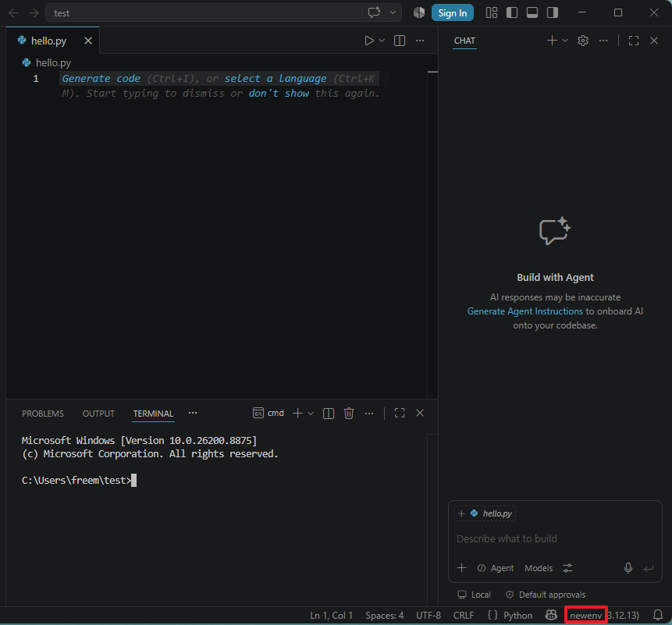Open the Copilot status icon in the status bar
Screen dimensions: 672x625
pos(551,615)
